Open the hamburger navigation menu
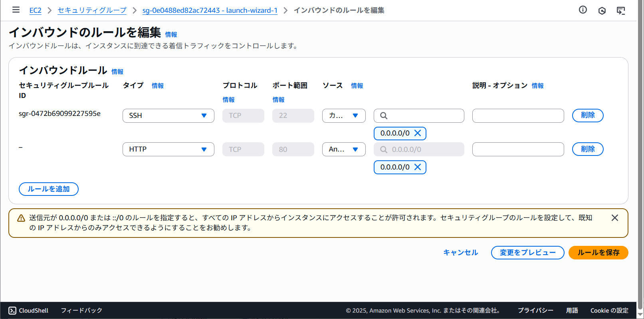The image size is (644, 319). click(x=16, y=10)
